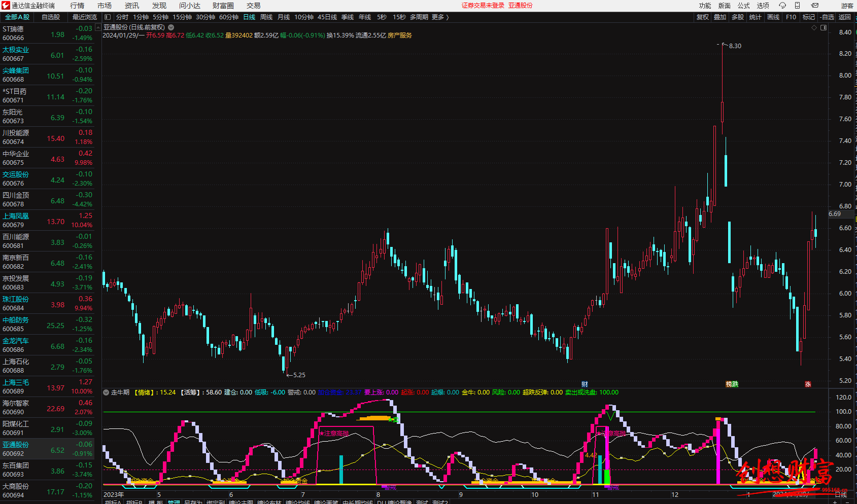
Task: Click the 复权 button
Action: click(702, 17)
